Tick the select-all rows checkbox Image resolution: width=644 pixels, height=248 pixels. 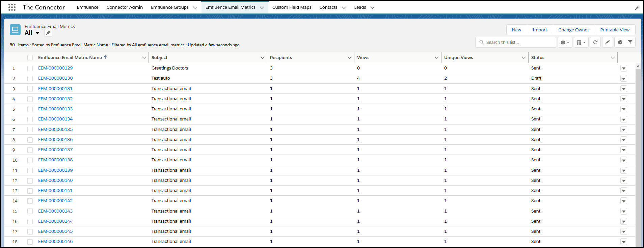pyautogui.click(x=30, y=58)
